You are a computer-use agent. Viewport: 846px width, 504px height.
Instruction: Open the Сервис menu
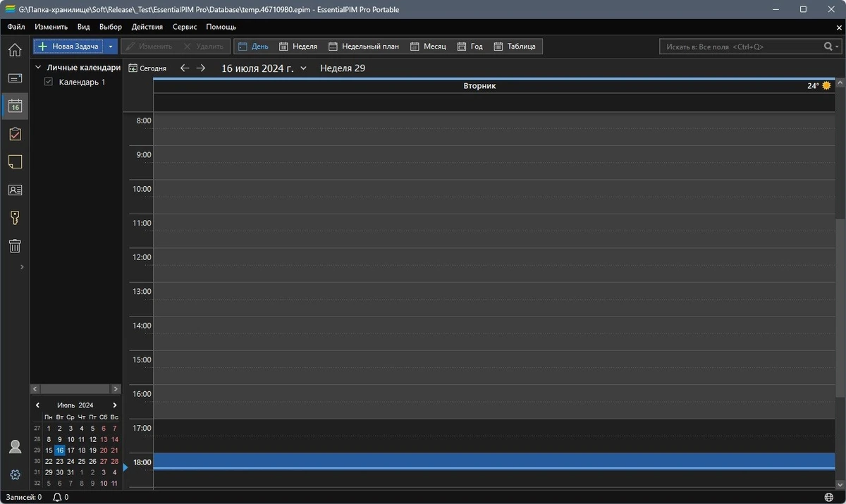pos(185,27)
